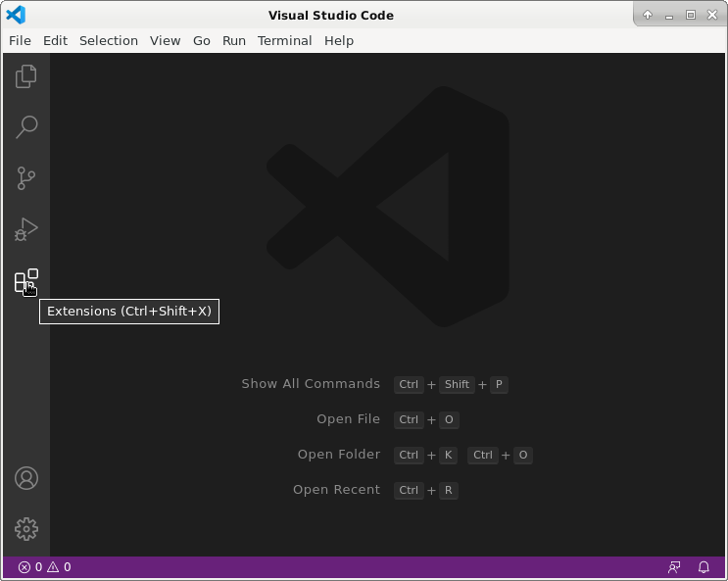Click the feedback icon in status bar

click(x=674, y=567)
